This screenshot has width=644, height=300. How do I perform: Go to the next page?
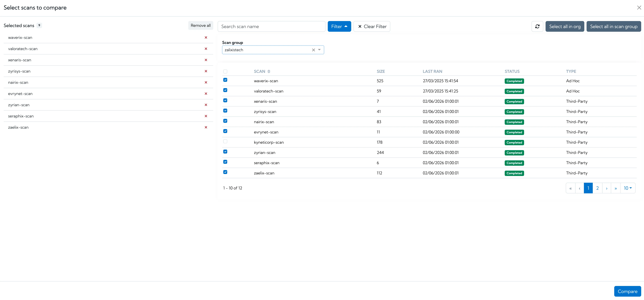607,188
